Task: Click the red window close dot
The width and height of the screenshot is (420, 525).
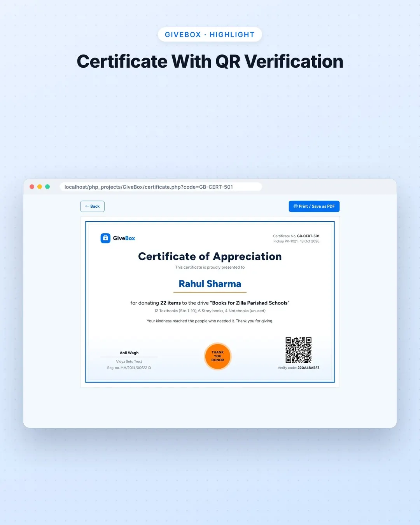Action: click(x=32, y=187)
